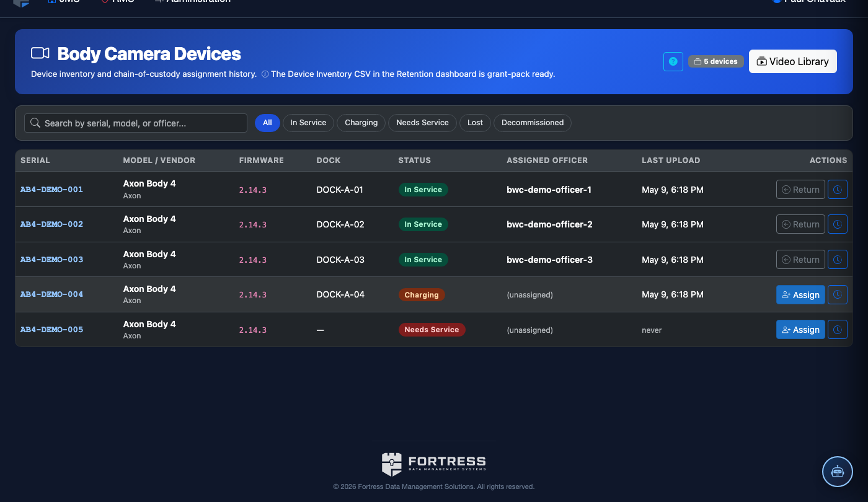Open the chatbot assistant icon

pyautogui.click(x=838, y=472)
